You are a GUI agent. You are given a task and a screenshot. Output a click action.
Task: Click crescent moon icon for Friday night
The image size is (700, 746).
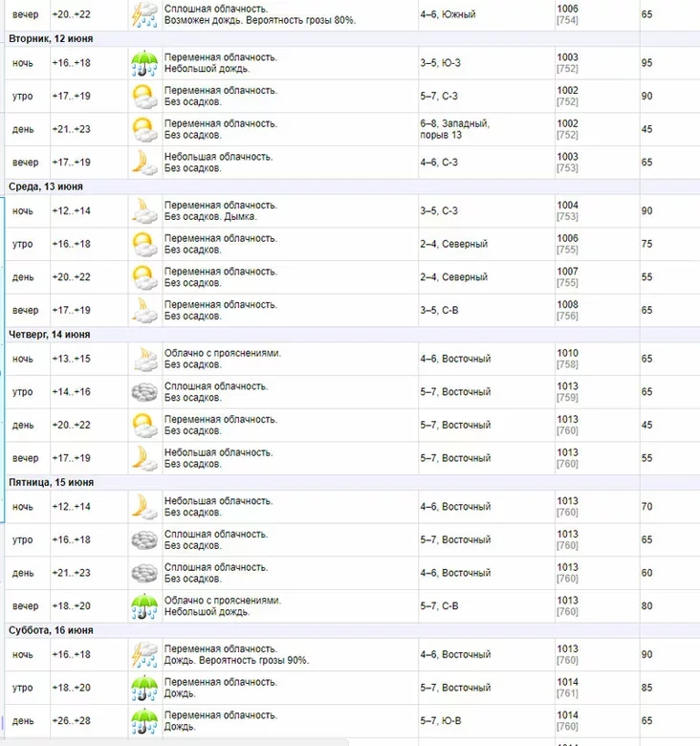[x=144, y=506]
